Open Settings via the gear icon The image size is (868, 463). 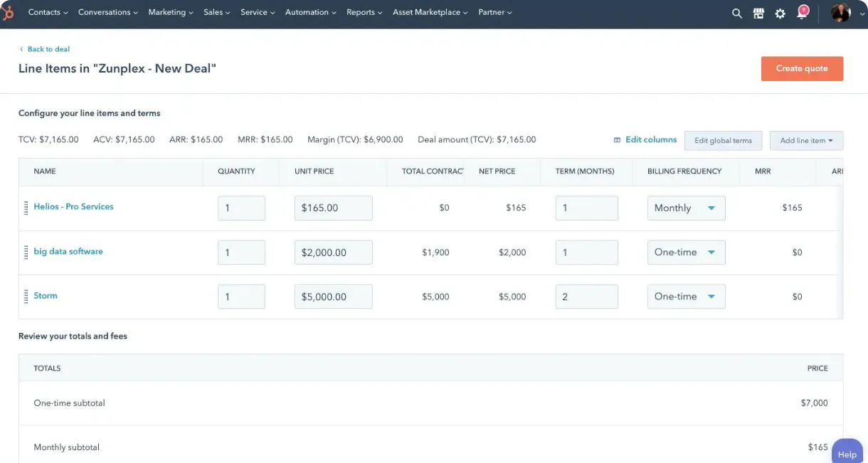[x=780, y=13]
